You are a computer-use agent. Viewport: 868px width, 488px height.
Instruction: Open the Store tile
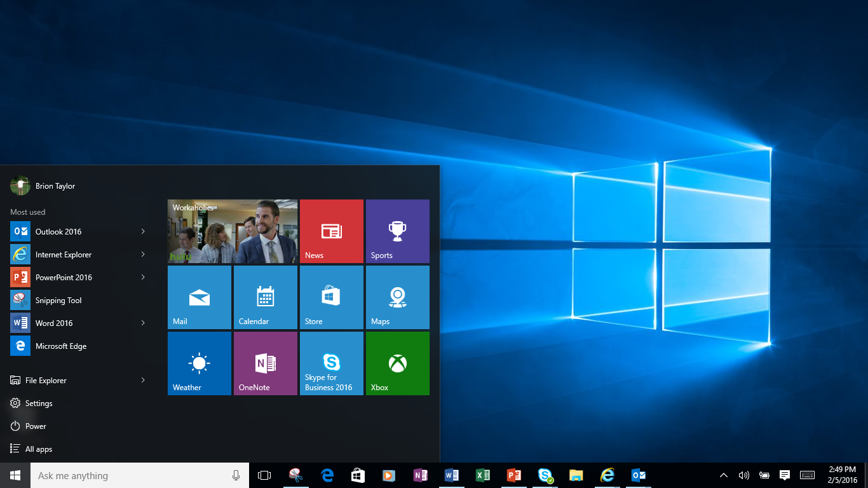pyautogui.click(x=331, y=297)
